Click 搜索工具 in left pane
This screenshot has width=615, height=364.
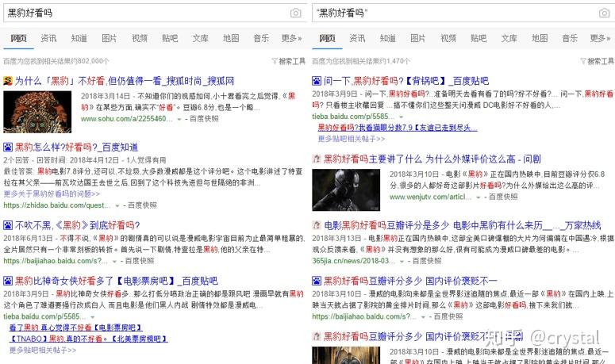coord(292,61)
